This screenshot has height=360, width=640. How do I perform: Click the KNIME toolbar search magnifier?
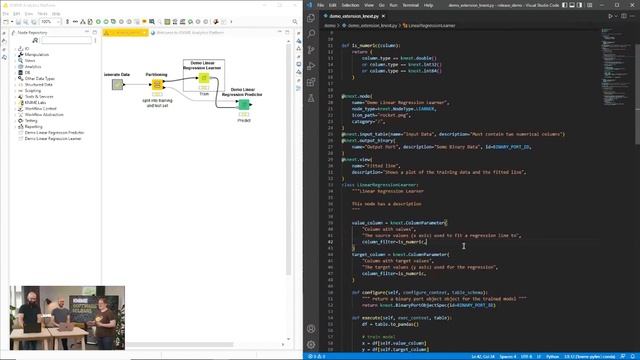pos(295,22)
